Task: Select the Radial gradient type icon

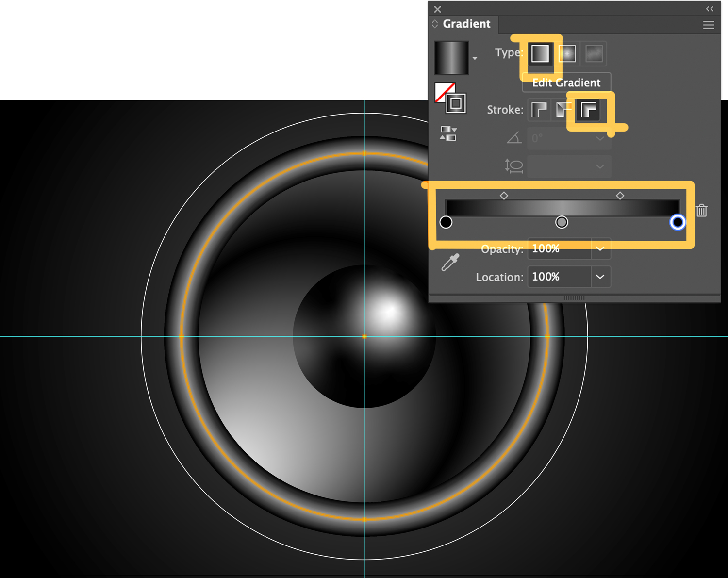Action: (x=567, y=53)
